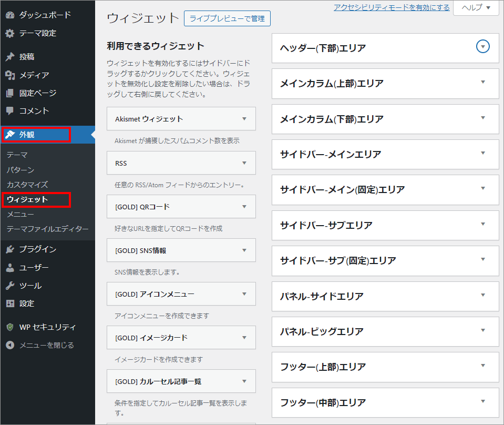The height and width of the screenshot is (425, 504).
Task: Click the プラグイン plug icon
Action: pos(10,249)
